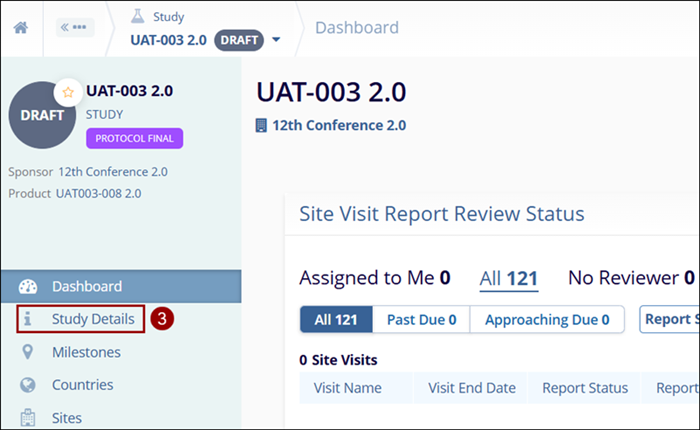Click the Sites building icon
This screenshot has width=700, height=430.
pos(28,418)
